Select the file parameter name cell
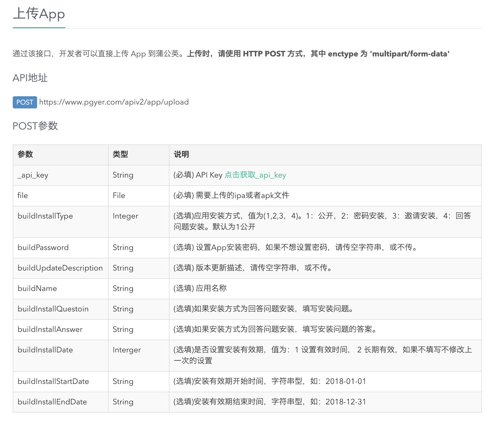504x421 pixels. [61, 196]
